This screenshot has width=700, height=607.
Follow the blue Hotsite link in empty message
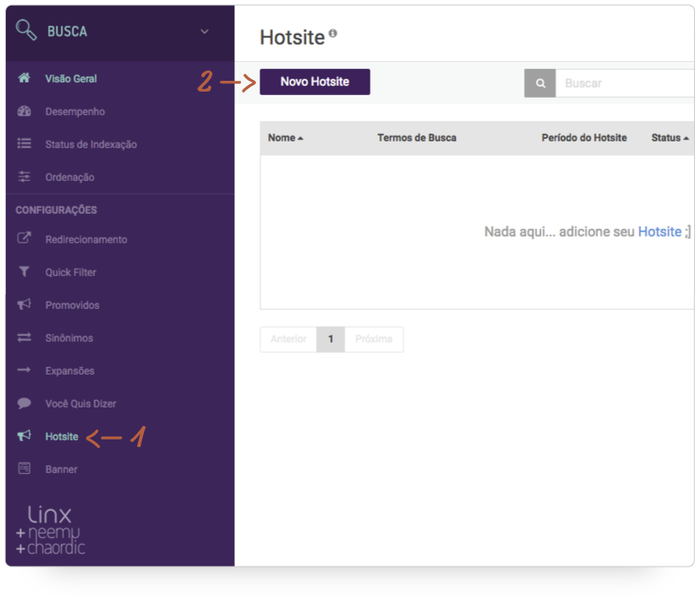coord(660,232)
